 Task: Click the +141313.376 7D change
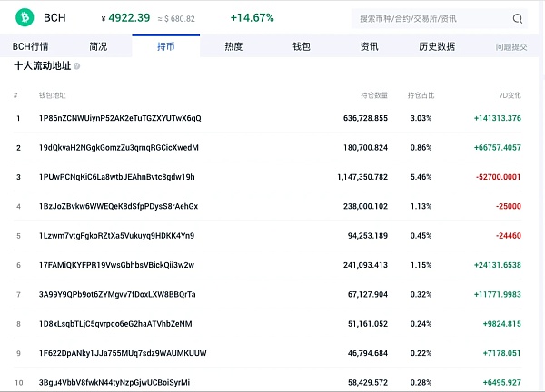[x=498, y=118]
